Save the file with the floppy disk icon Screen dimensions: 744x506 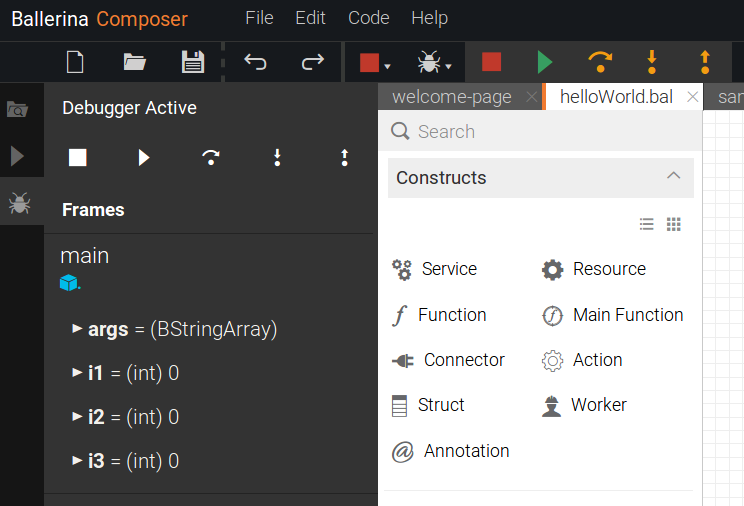[193, 62]
